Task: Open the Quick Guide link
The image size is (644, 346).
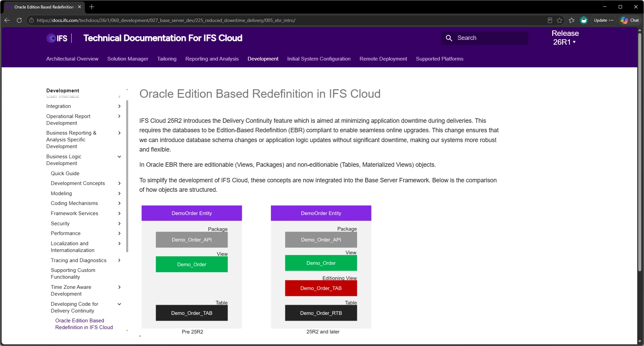Action: click(x=65, y=174)
